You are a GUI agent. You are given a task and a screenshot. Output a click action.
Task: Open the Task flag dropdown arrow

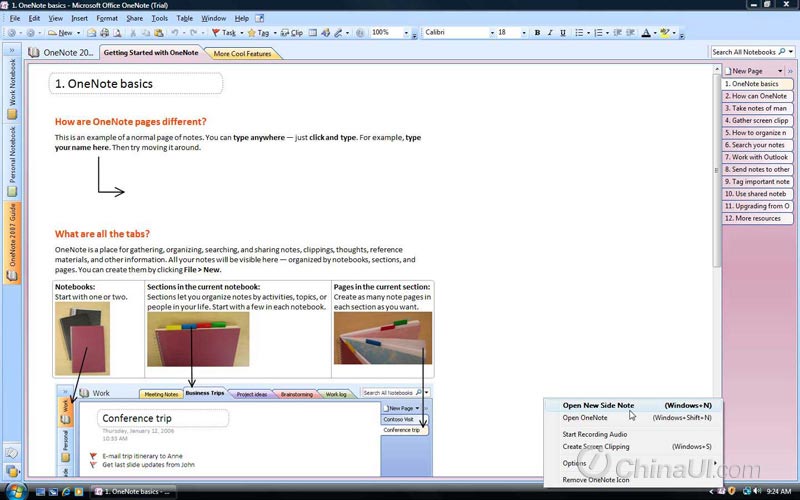click(x=241, y=33)
